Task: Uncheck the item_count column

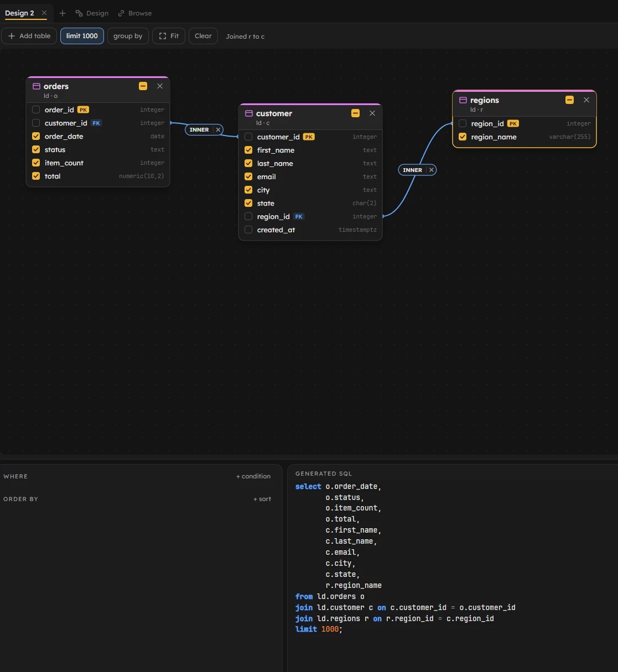Action: [x=36, y=163]
